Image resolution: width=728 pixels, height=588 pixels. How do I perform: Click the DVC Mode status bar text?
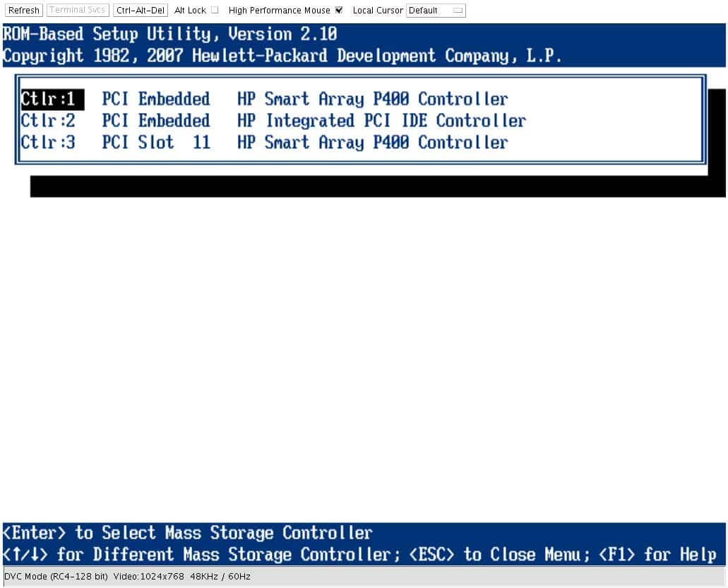(x=127, y=577)
